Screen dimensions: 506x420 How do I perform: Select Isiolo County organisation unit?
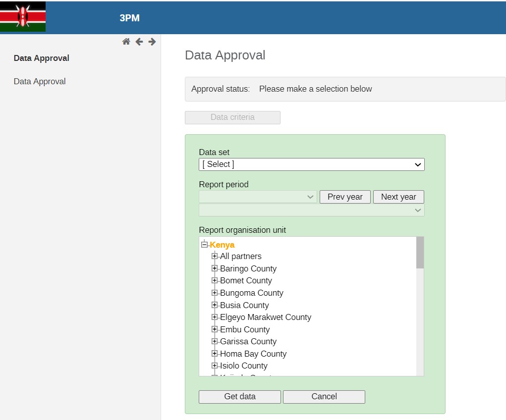pyautogui.click(x=244, y=366)
